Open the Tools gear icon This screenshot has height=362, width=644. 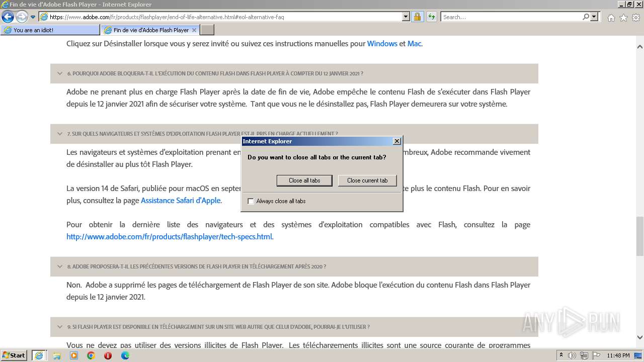(x=635, y=18)
